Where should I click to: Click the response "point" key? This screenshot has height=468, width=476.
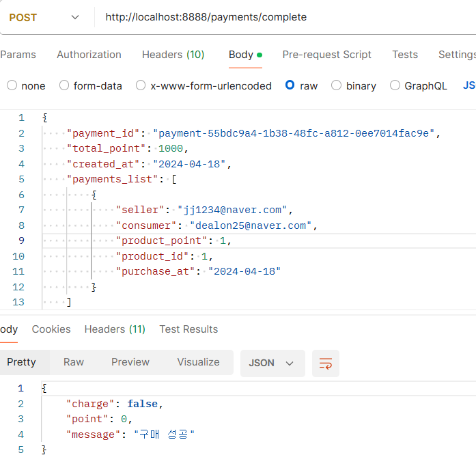[x=87, y=419]
